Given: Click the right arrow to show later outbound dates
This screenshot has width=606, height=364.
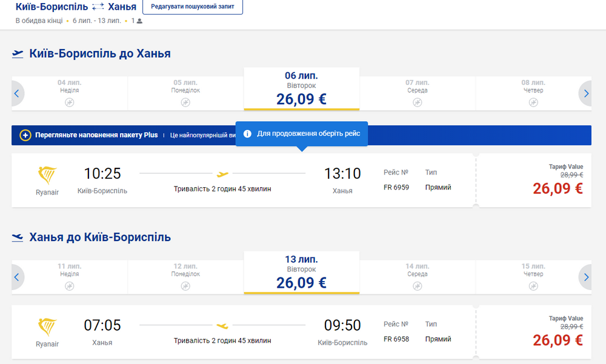Looking at the screenshot, I should coord(585,93).
